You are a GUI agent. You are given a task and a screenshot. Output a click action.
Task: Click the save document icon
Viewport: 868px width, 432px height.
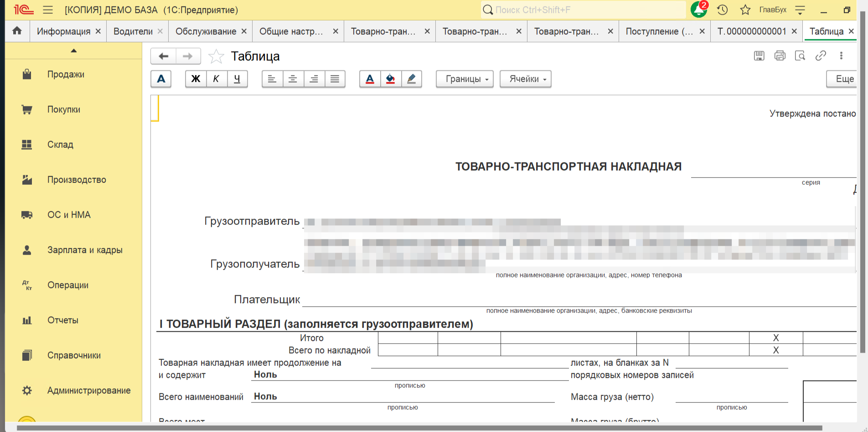click(x=759, y=56)
